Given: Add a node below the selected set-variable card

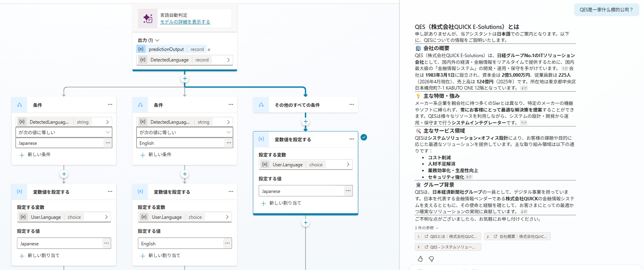Looking at the screenshot, I should [306, 223].
